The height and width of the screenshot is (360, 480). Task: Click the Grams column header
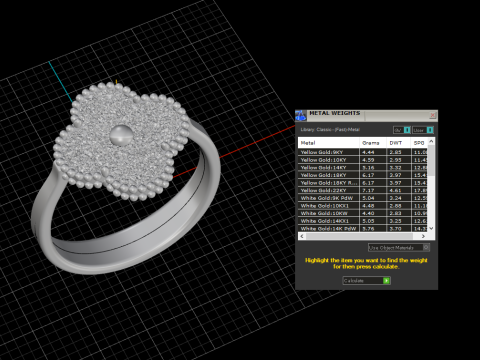[373, 143]
